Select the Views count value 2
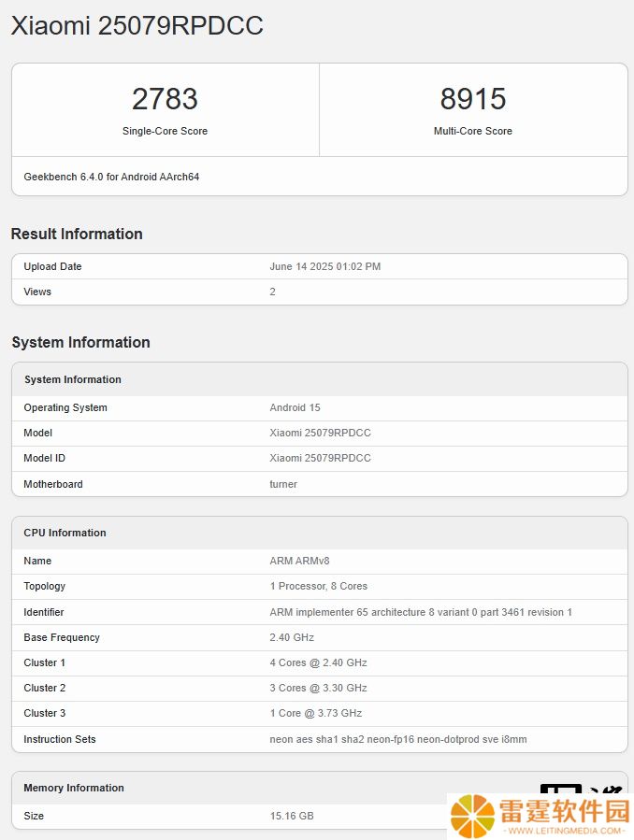This screenshot has height=840, width=634. tap(272, 292)
